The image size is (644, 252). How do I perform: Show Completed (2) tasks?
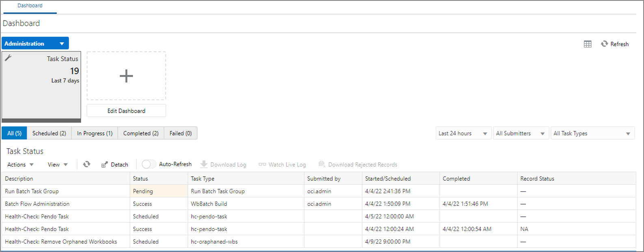(141, 133)
